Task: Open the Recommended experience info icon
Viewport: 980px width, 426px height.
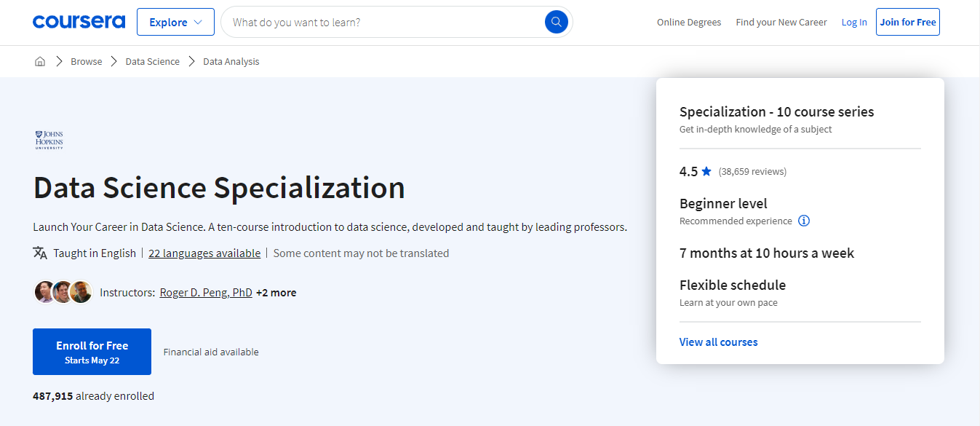Action: [x=804, y=221]
